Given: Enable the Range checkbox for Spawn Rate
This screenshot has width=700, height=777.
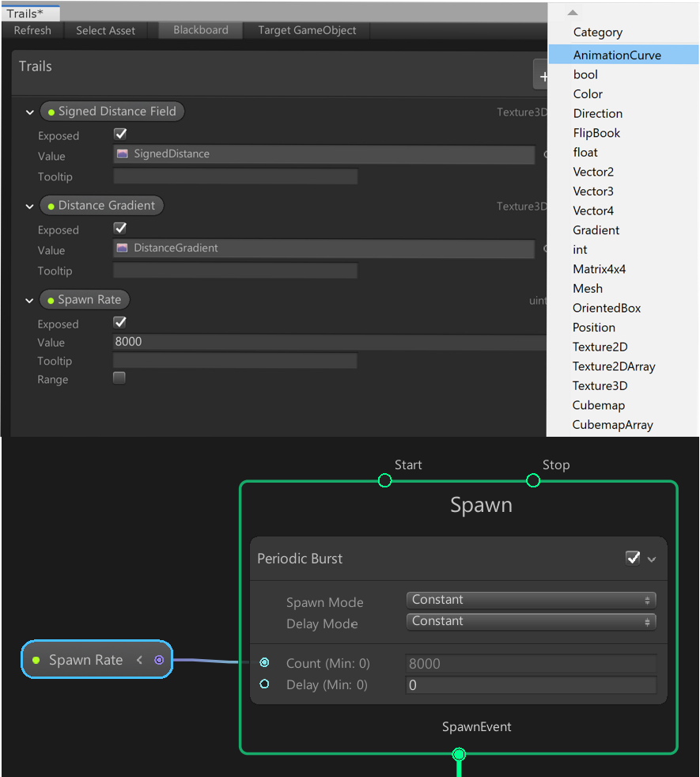Looking at the screenshot, I should coord(119,378).
